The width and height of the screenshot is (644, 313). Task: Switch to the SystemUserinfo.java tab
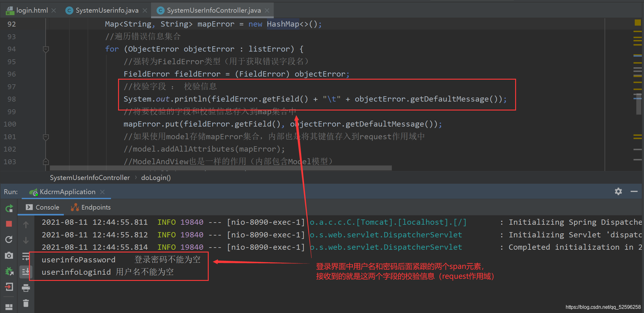tap(106, 10)
